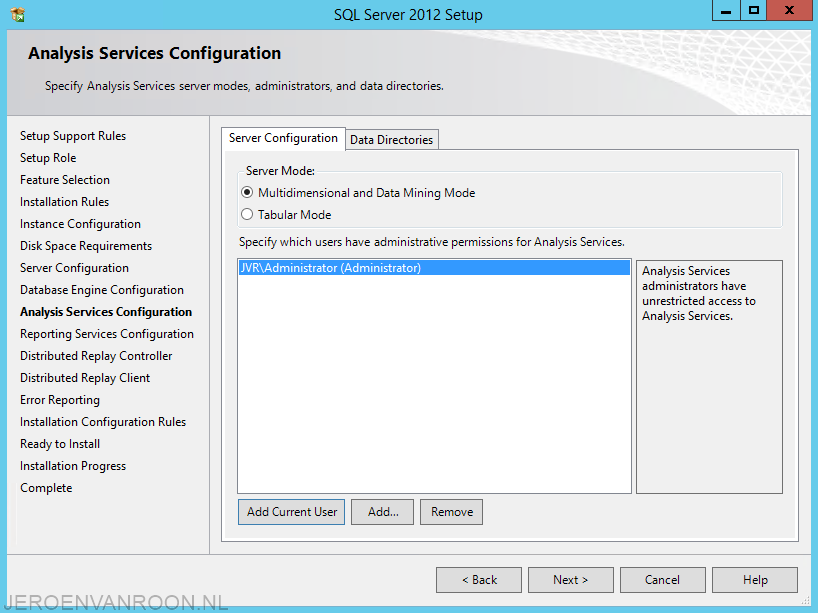Cancel the SQL Server setup
Image resolution: width=818 pixels, height=613 pixels.
[x=663, y=580]
